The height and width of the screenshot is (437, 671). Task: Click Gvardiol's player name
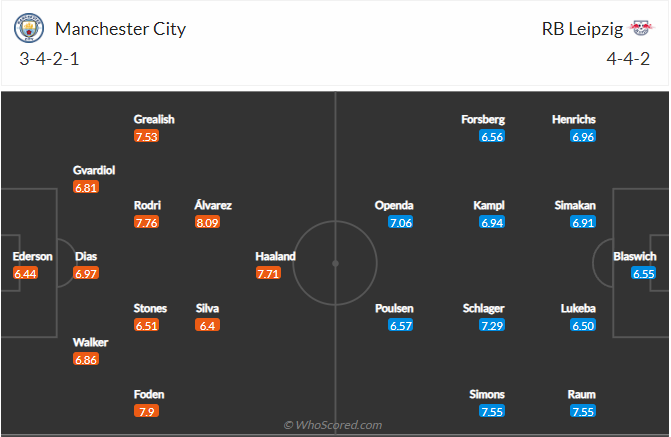[94, 170]
